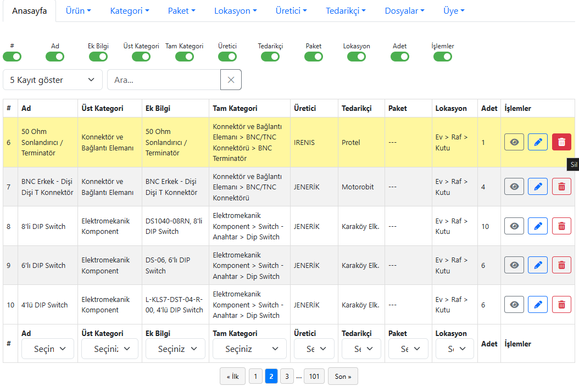
Task: Open the Kategori menu in navigation bar
Action: tap(130, 11)
